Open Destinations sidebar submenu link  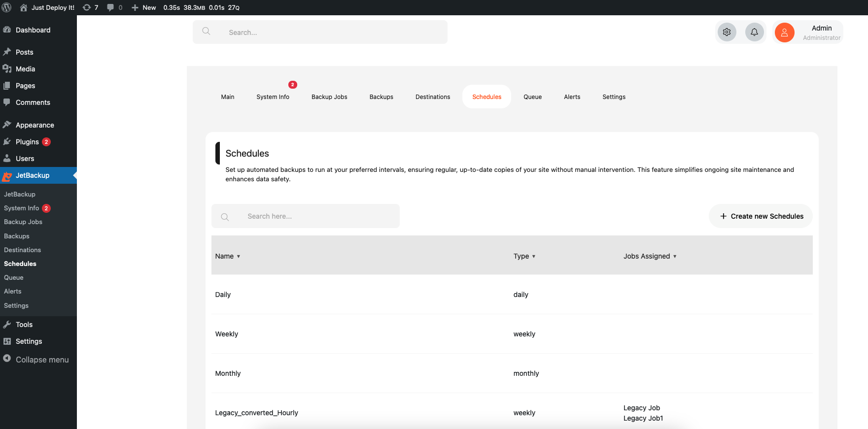pos(23,250)
